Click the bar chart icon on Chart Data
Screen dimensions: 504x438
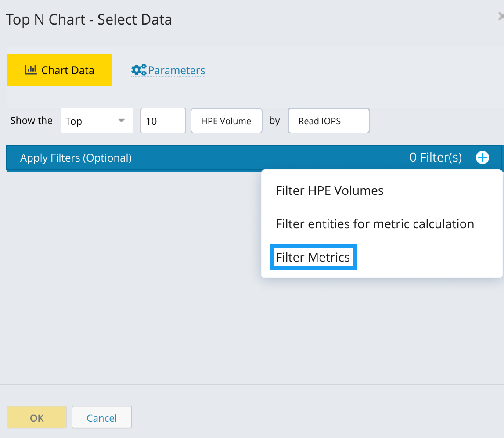click(31, 70)
